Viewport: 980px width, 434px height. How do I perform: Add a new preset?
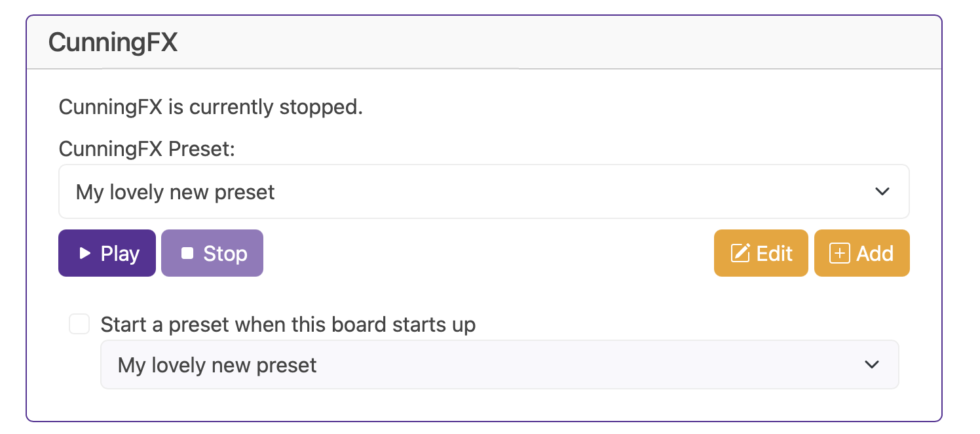(862, 253)
